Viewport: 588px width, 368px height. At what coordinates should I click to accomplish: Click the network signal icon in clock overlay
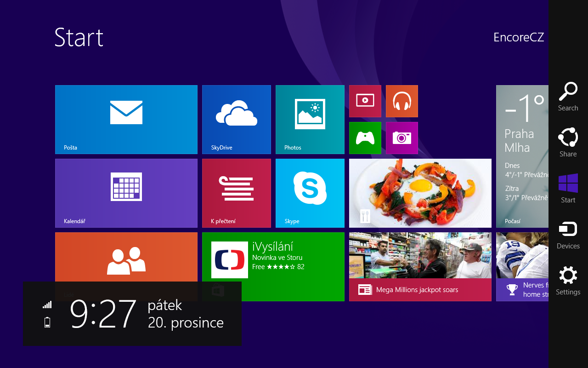click(x=47, y=305)
